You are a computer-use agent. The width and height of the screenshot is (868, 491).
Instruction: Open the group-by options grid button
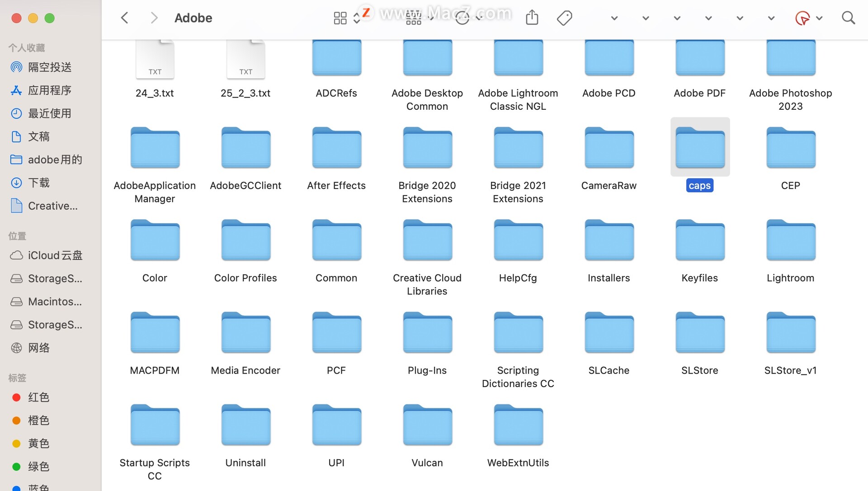(x=413, y=18)
